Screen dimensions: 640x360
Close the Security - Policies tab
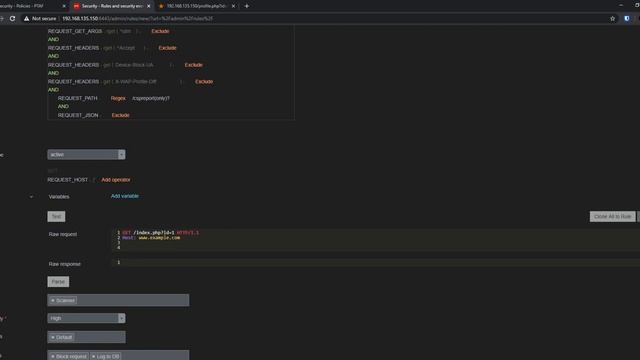click(64, 6)
